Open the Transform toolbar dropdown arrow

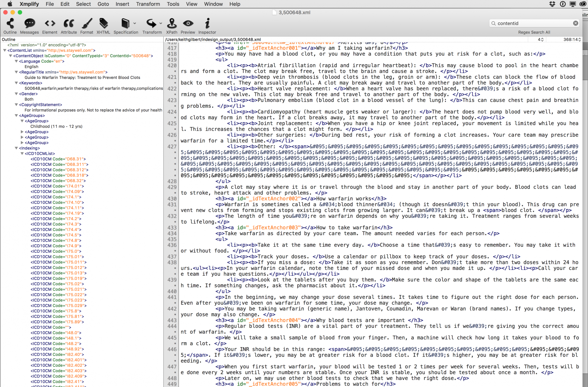[161, 23]
